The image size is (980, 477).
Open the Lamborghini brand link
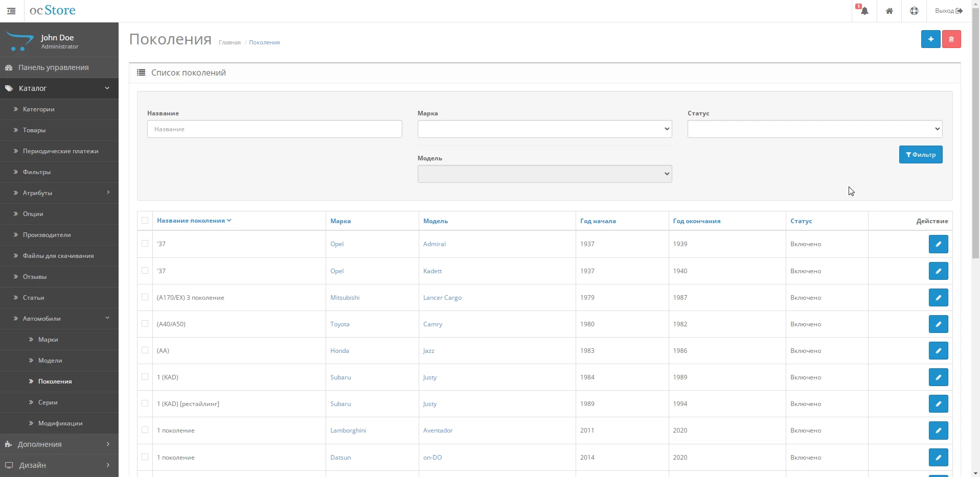[x=348, y=431]
